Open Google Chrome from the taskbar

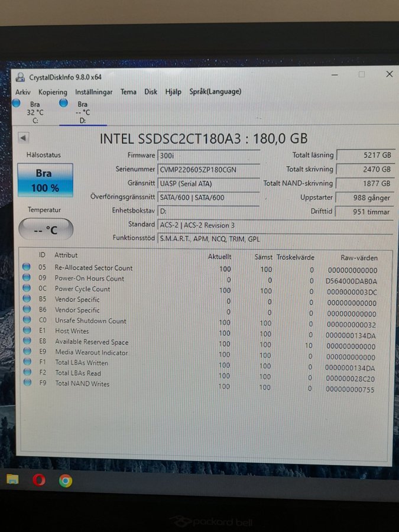click(66, 481)
